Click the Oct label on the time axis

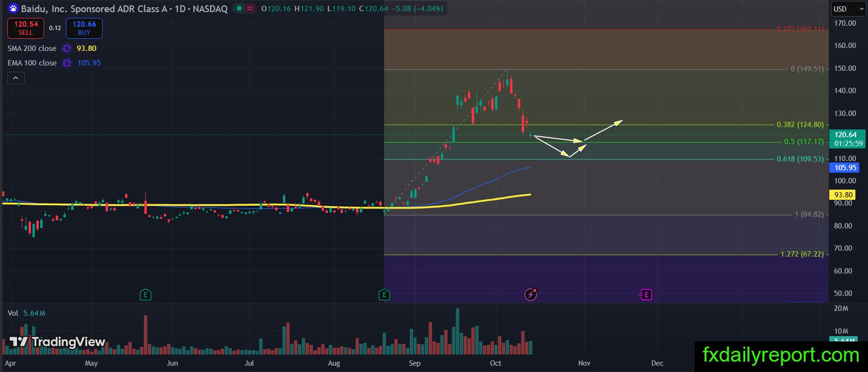496,363
